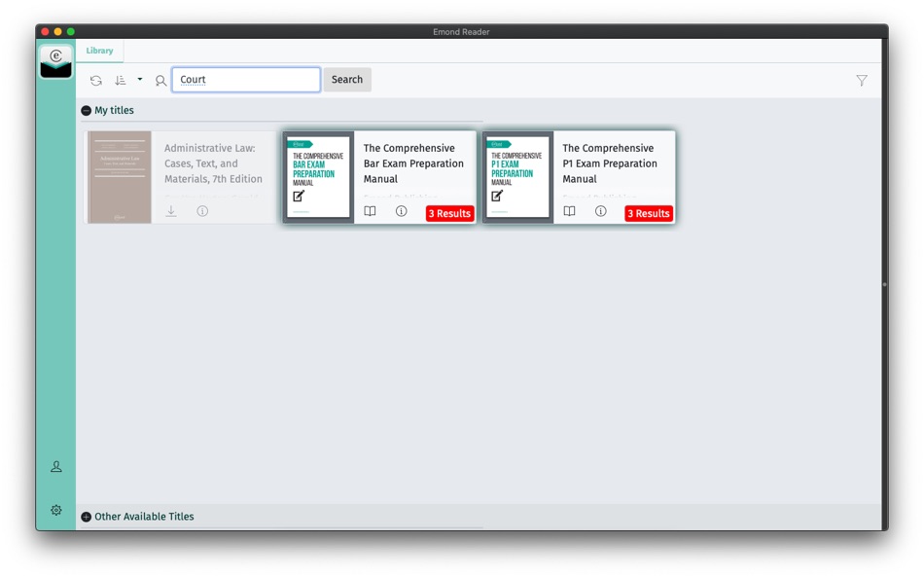
Task: Click the Search button
Action: point(347,80)
